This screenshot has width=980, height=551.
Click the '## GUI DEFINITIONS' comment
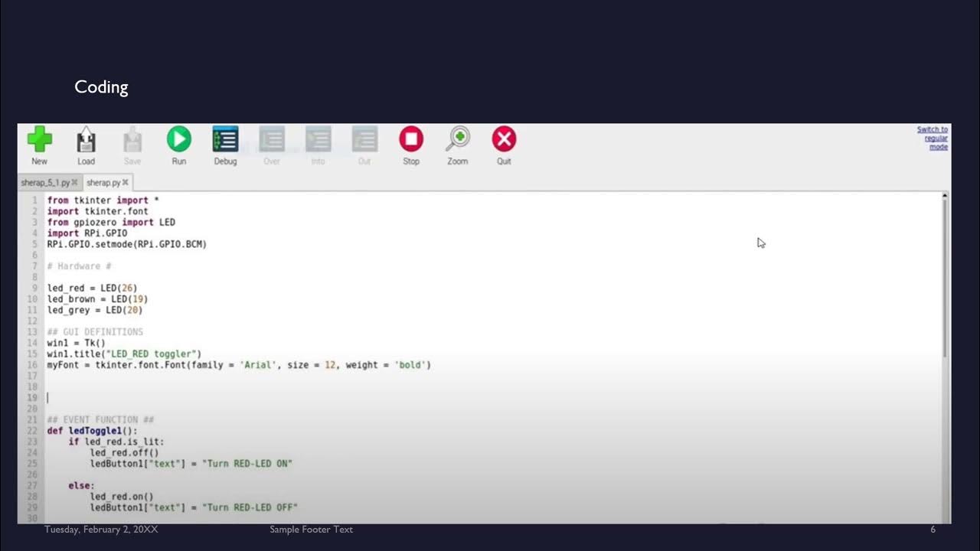pos(95,332)
